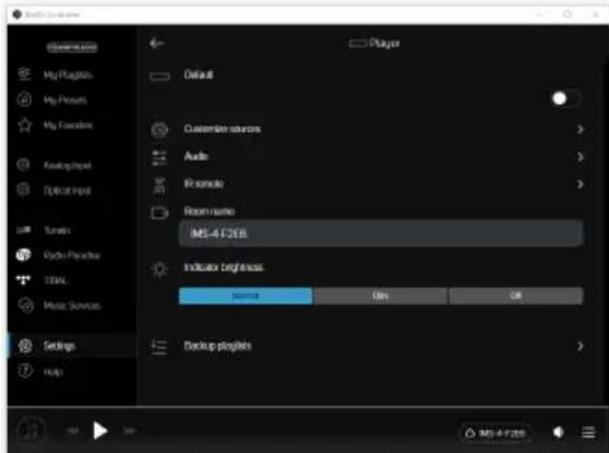Viewport: 609px width, 453px height.
Task: Expand IR remote with its chevron
Action: point(580,184)
